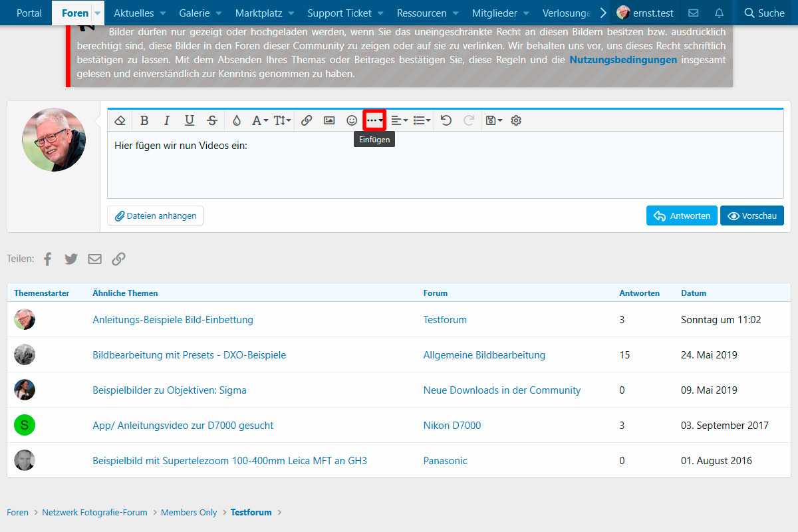Insert a link with chain icon
The image size is (798, 532).
[x=307, y=120]
